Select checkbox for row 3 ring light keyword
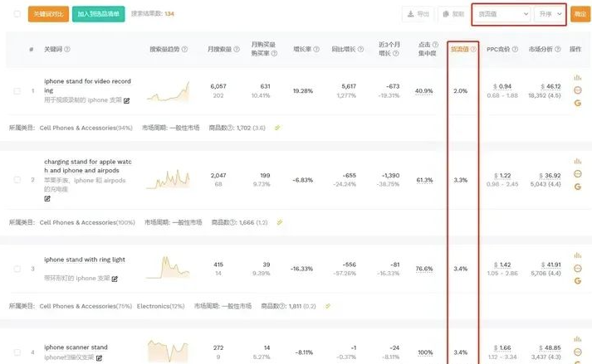This screenshot has width=592, height=364. point(17,269)
